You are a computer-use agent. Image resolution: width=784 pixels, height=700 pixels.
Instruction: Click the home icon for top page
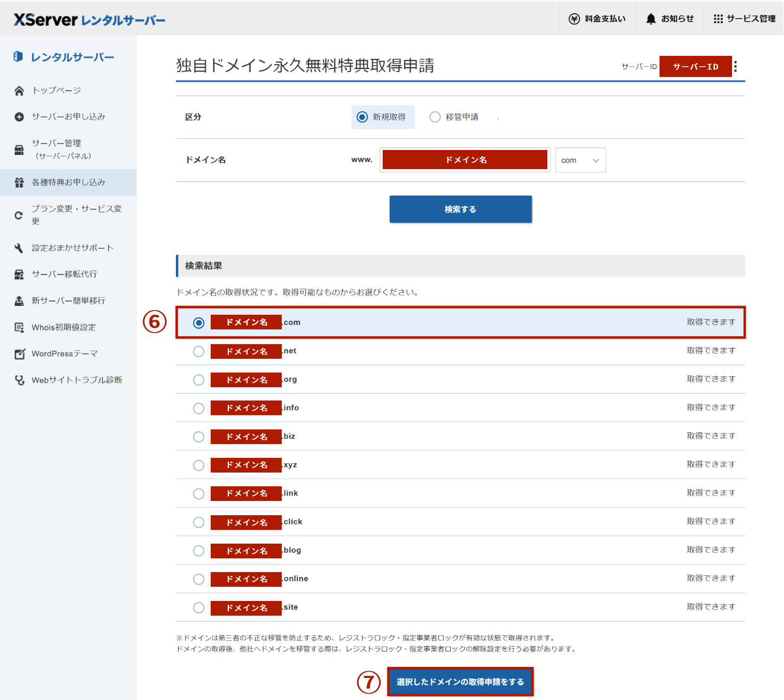point(19,91)
